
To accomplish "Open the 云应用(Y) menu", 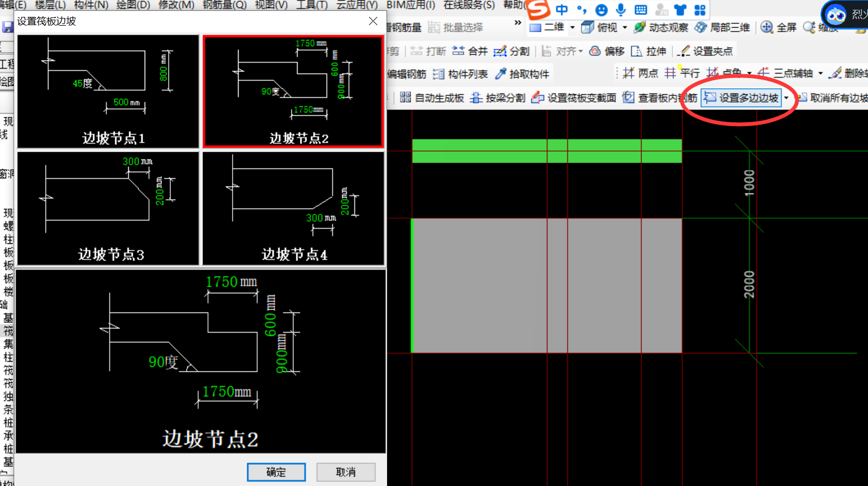I will click(357, 5).
